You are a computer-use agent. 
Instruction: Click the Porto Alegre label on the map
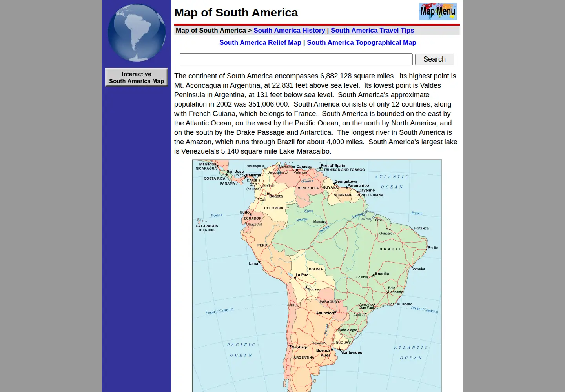click(348, 330)
